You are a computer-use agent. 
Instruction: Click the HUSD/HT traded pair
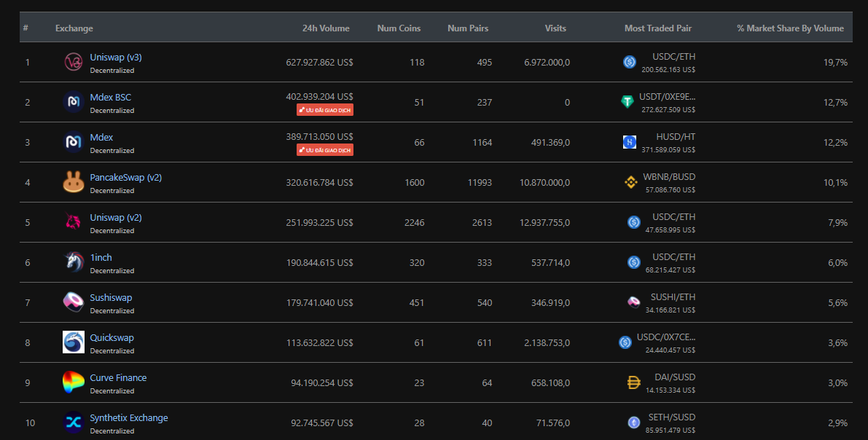(676, 137)
